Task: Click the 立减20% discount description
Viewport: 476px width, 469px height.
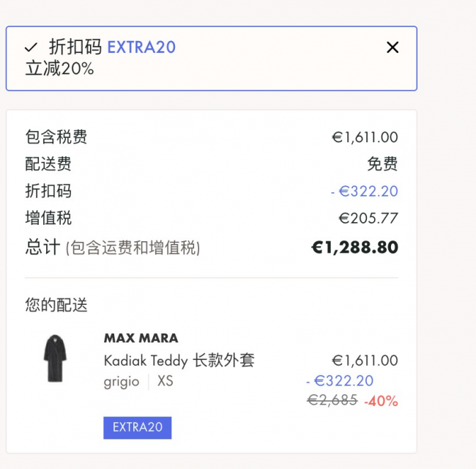Action: (x=59, y=68)
